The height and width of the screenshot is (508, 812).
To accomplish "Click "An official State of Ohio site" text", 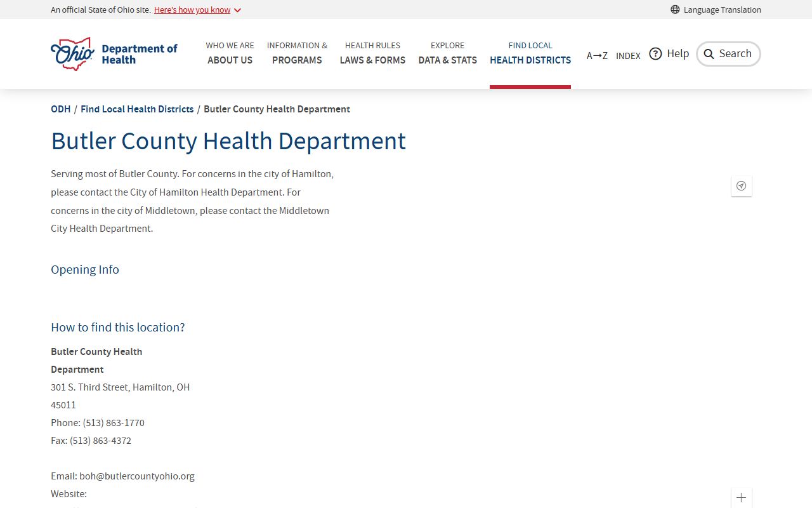I will coord(101,10).
